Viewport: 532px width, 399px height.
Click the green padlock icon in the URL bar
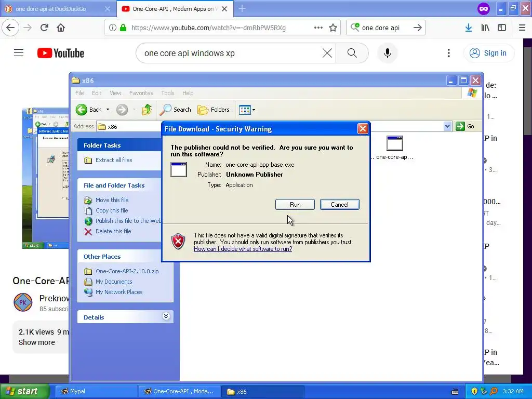point(123,28)
